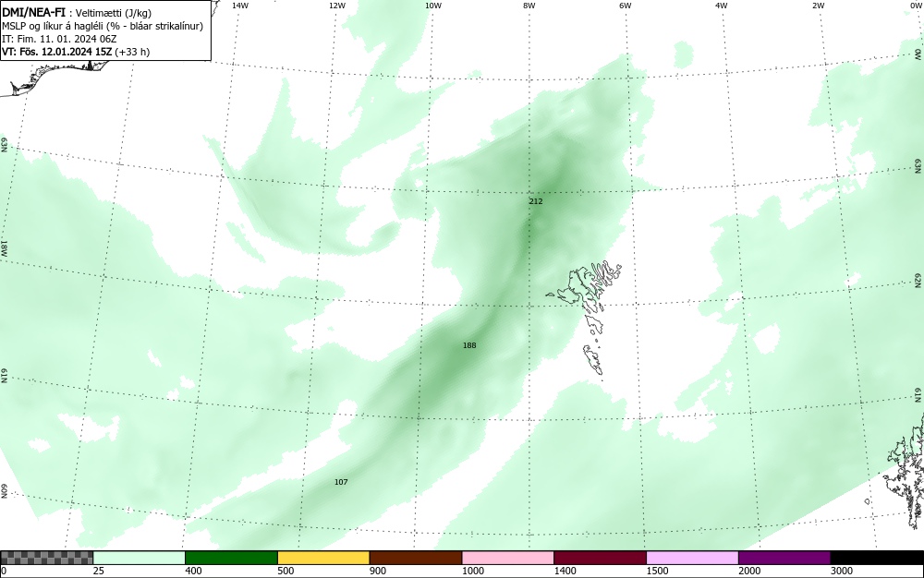Click the 188 CAPE value label

[469, 345]
